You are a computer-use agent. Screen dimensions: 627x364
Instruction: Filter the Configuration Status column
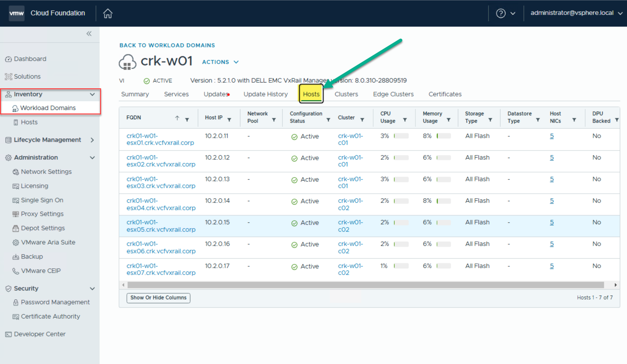click(328, 120)
